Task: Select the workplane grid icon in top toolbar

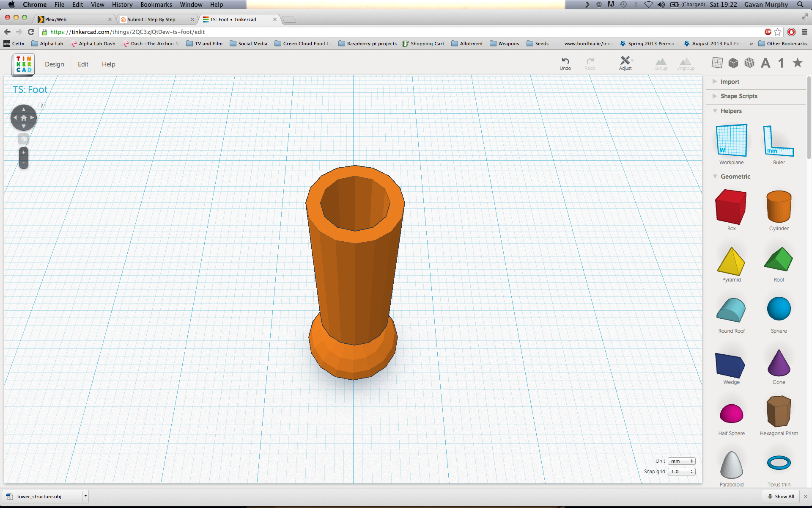Action: tap(717, 63)
